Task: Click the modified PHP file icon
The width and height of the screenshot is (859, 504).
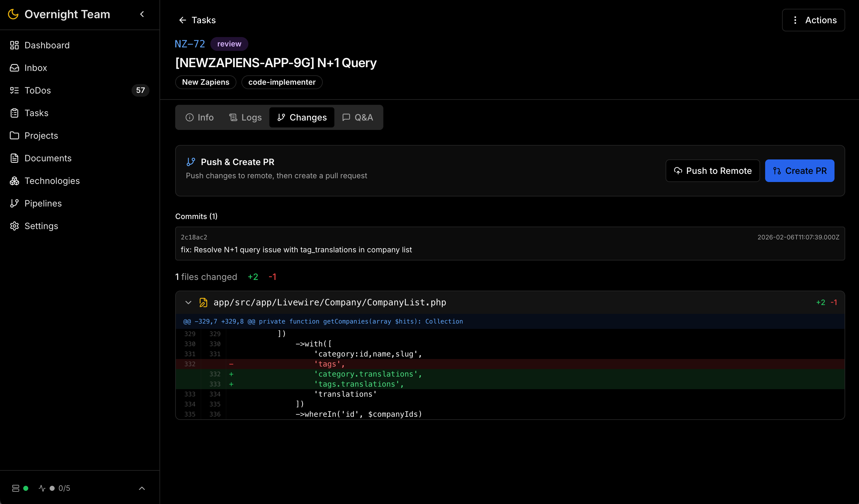Action: [x=203, y=303]
